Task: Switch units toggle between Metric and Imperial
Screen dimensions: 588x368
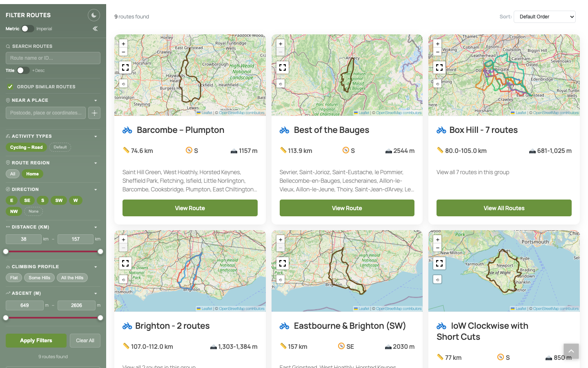Action: click(x=27, y=29)
